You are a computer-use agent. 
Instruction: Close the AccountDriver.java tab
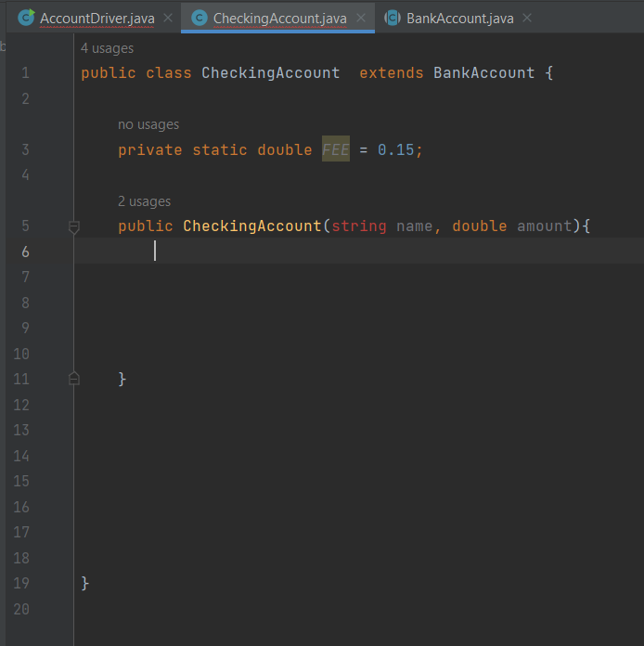point(168,19)
